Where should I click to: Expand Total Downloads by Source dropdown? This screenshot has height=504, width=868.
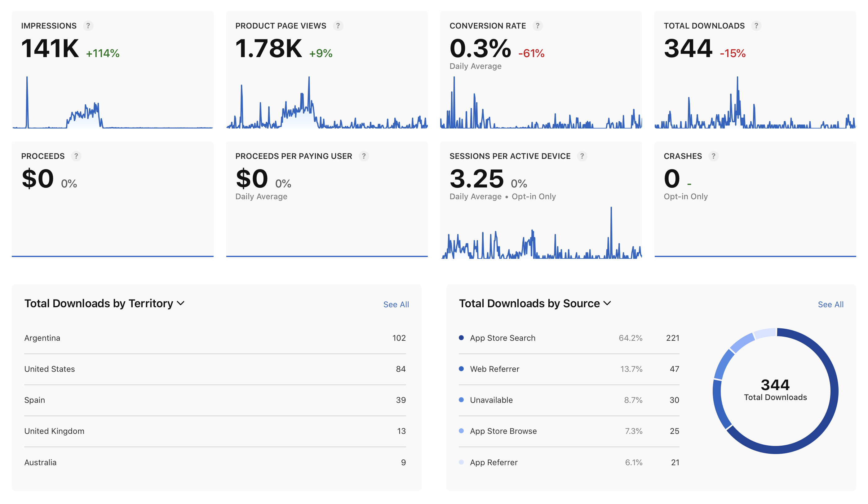click(607, 304)
